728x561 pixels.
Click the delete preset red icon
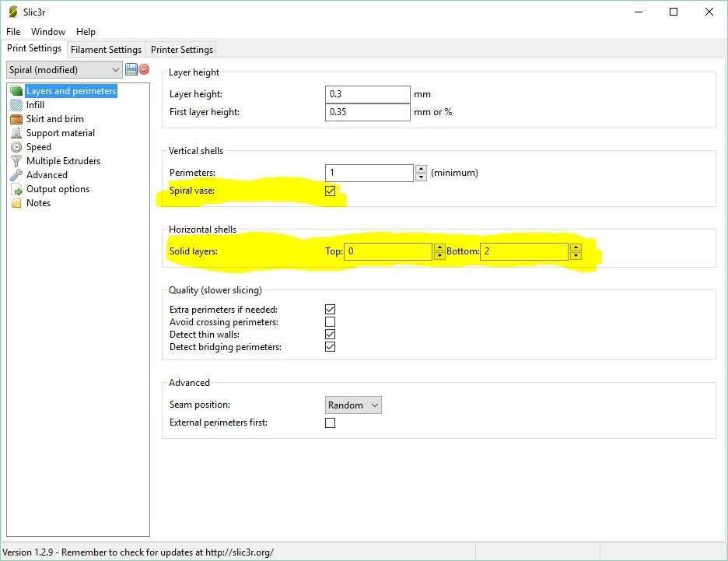[145, 69]
